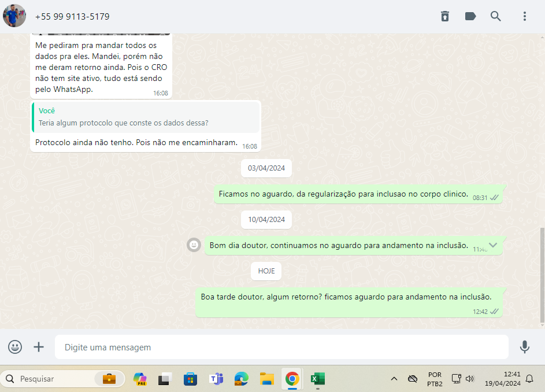Select message 'Boa tarde doutor, algum retorno?'
The width and height of the screenshot is (545, 392).
coord(349,302)
